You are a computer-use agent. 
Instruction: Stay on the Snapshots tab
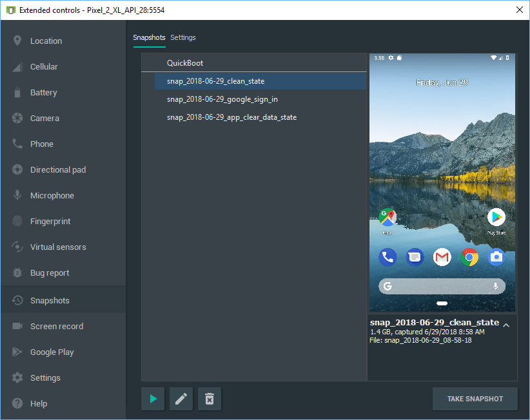pyautogui.click(x=149, y=37)
